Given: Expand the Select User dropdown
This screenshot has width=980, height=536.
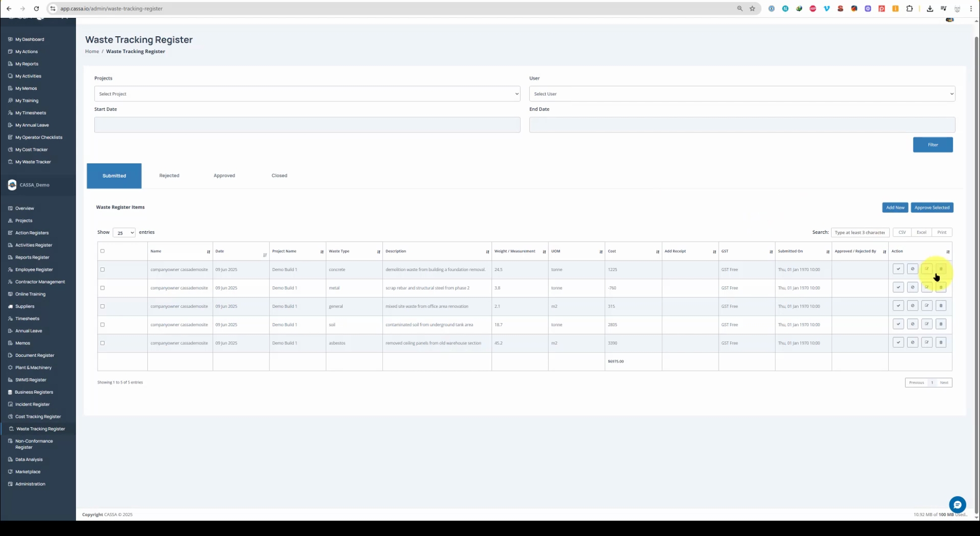Looking at the screenshot, I should 741,94.
